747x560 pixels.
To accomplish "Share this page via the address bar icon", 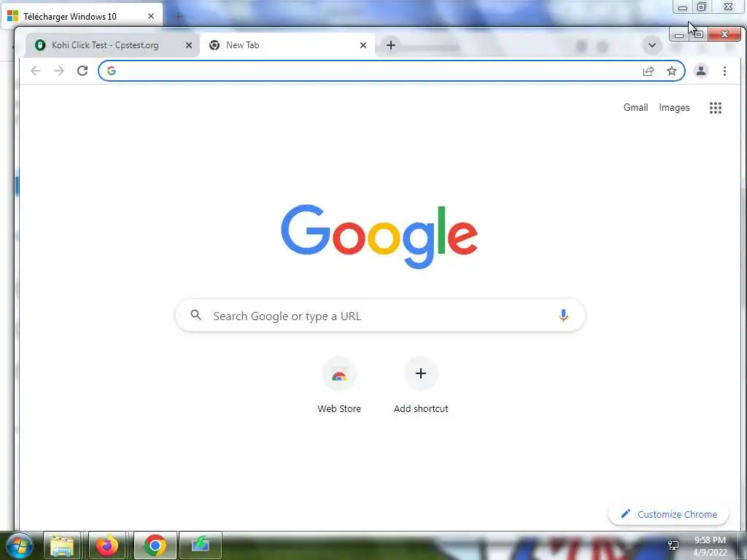I will point(649,71).
